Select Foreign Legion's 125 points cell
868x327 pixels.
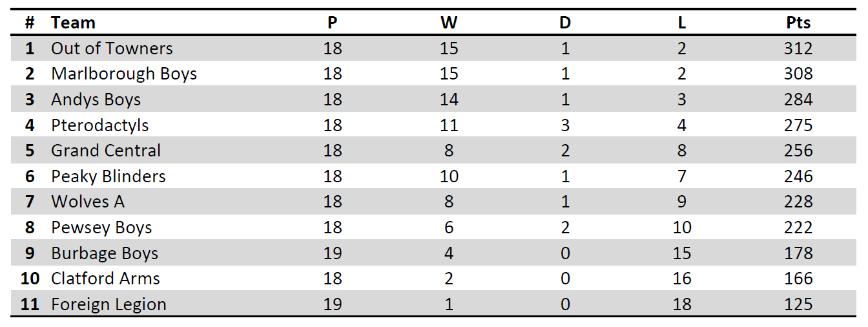tap(798, 304)
